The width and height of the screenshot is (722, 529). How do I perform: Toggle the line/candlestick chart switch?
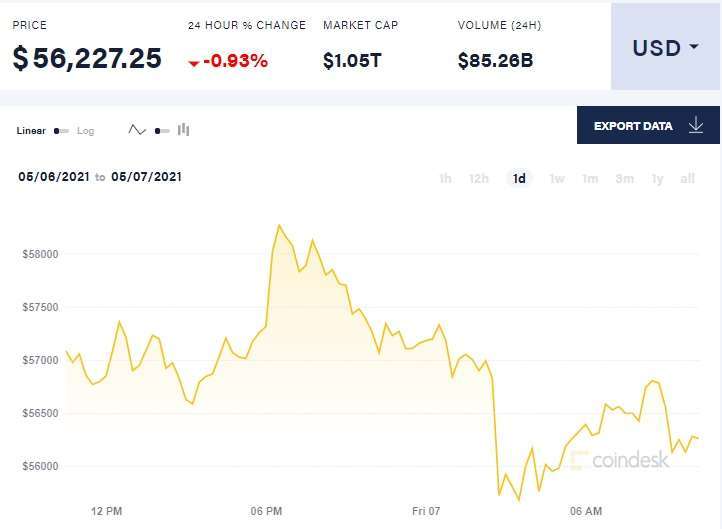tap(162, 131)
